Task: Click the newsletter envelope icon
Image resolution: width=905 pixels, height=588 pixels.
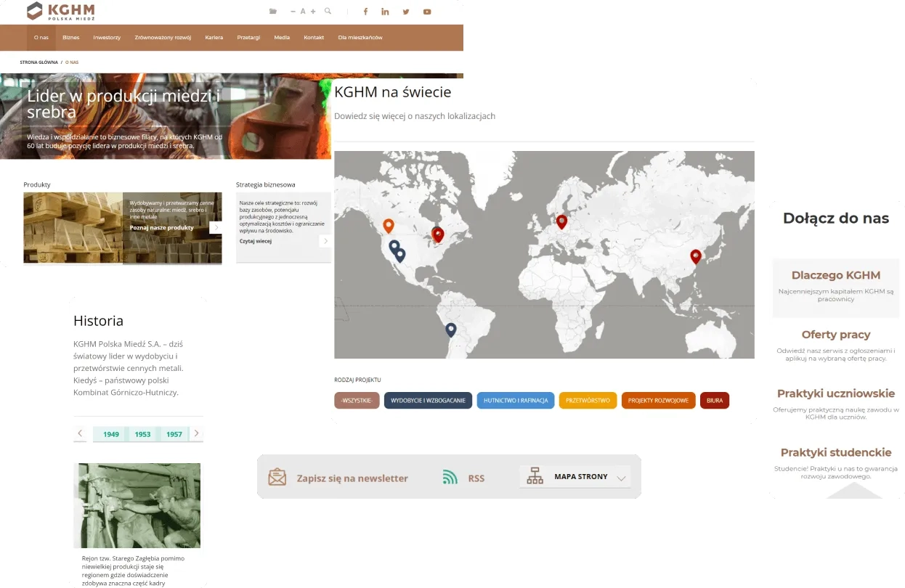Action: 277,478
